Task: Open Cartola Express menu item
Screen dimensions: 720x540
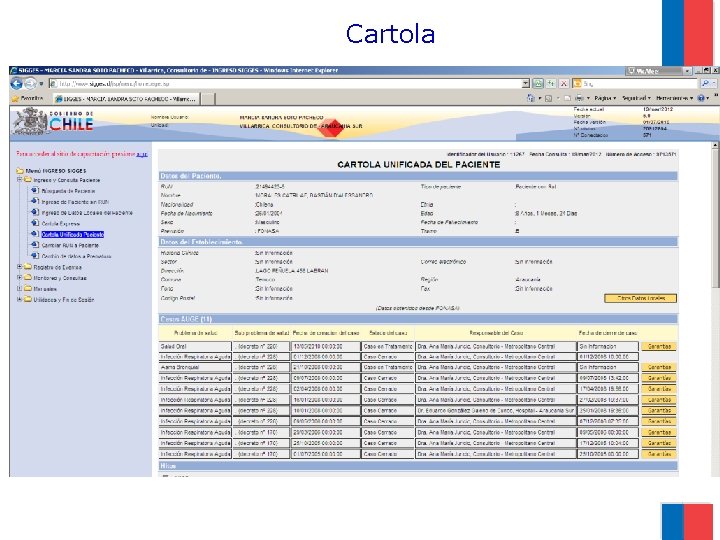Action: pyautogui.click(x=61, y=224)
